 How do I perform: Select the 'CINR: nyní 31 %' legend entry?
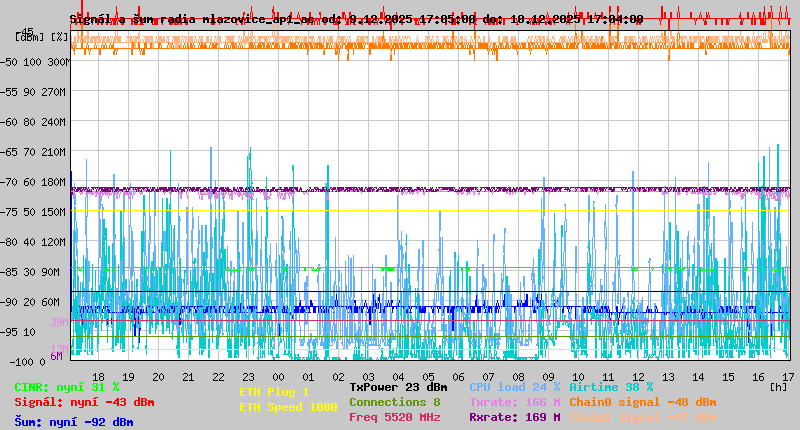click(67, 387)
